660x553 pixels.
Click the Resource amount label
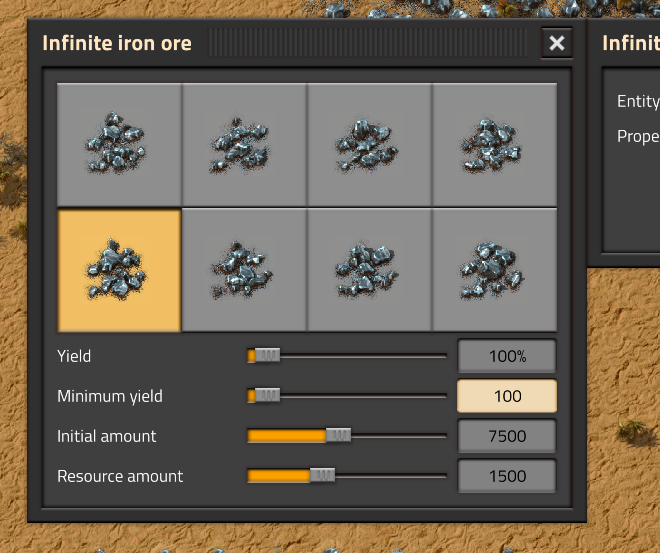[x=120, y=476]
